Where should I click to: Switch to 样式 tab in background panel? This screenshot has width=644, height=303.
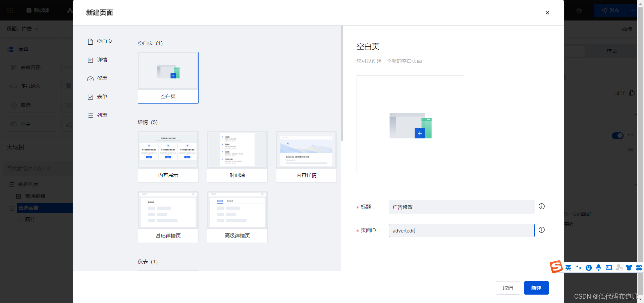click(611, 51)
